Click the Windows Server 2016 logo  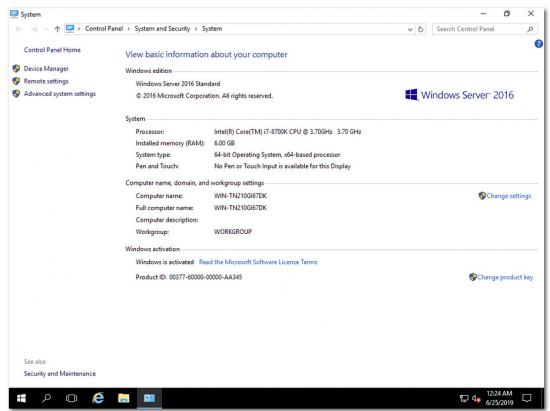pyautogui.click(x=459, y=95)
